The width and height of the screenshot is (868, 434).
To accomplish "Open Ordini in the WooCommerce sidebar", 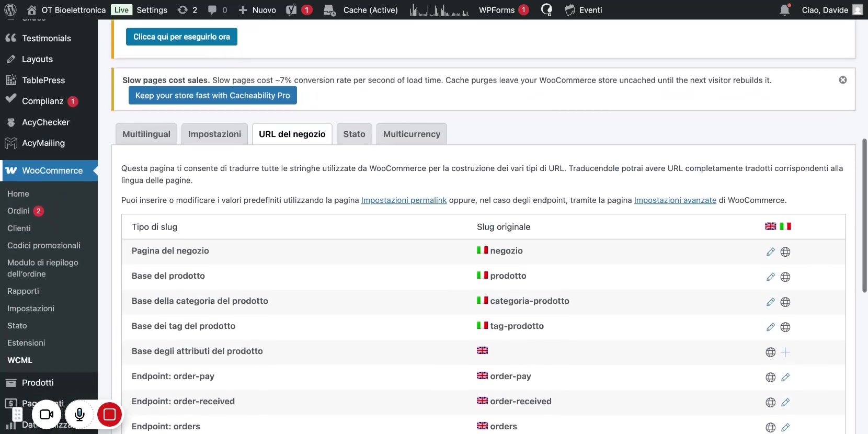I will [x=18, y=211].
